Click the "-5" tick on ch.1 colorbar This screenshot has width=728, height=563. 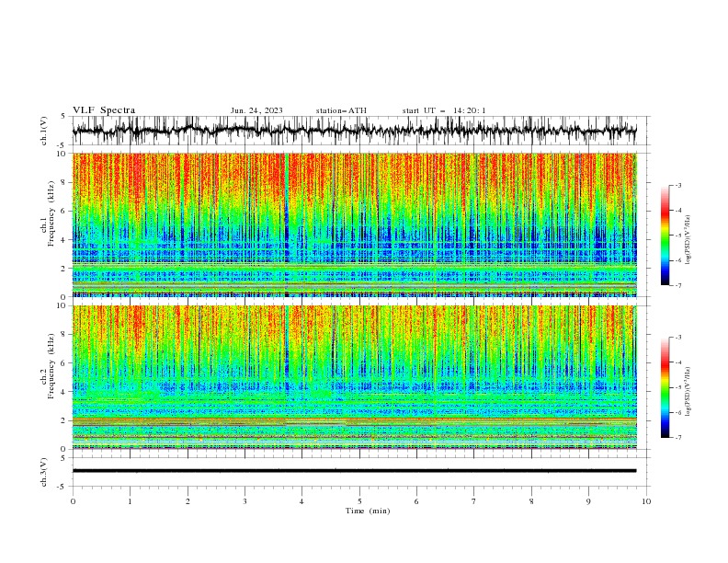(678, 236)
